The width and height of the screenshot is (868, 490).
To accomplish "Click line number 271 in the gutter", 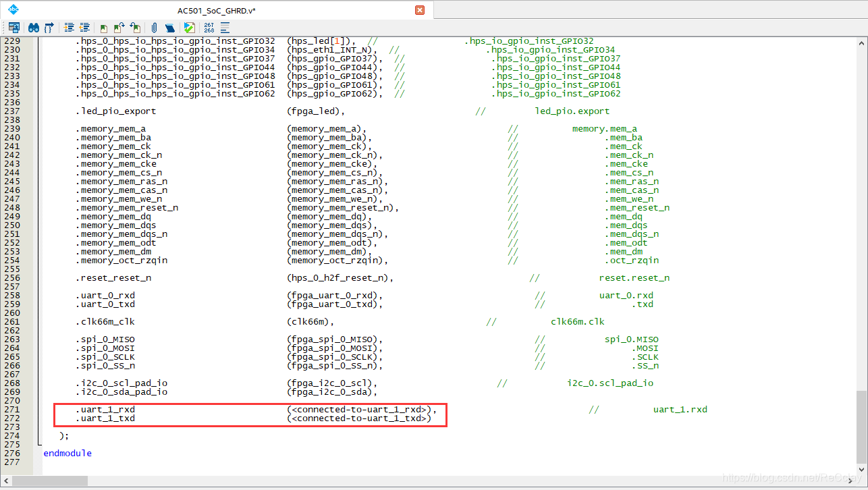I will pyautogui.click(x=12, y=409).
